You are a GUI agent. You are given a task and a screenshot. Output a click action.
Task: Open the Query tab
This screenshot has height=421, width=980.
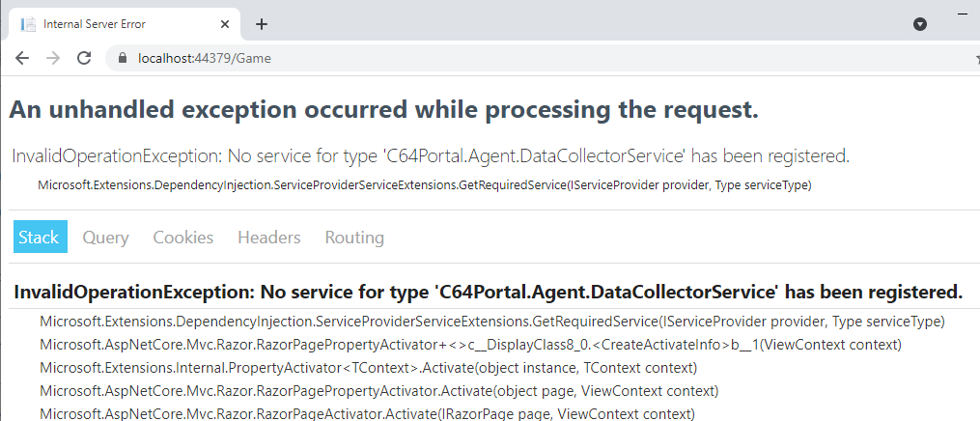[x=105, y=238]
